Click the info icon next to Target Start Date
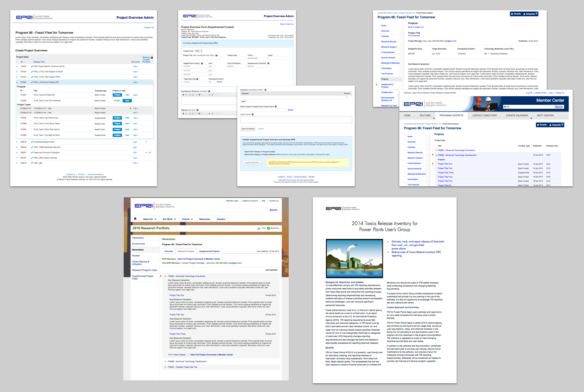This screenshot has width=584, height=392. pos(197,79)
